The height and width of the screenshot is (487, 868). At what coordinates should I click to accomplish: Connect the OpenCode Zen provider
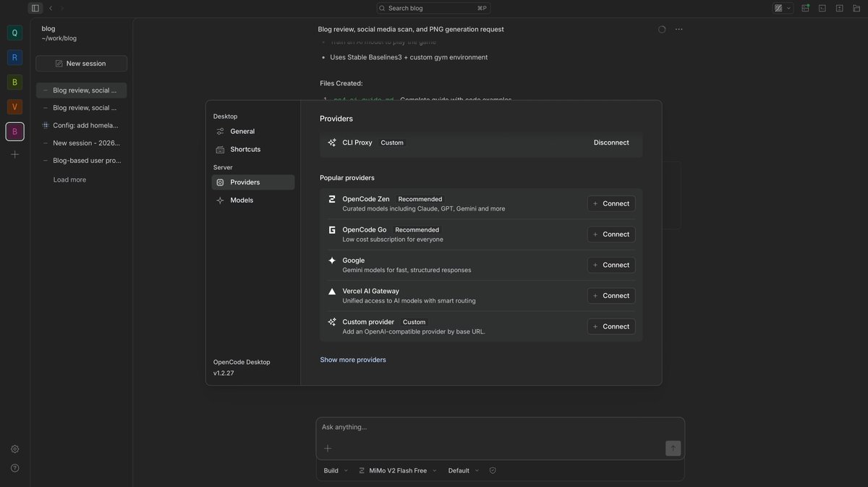611,203
